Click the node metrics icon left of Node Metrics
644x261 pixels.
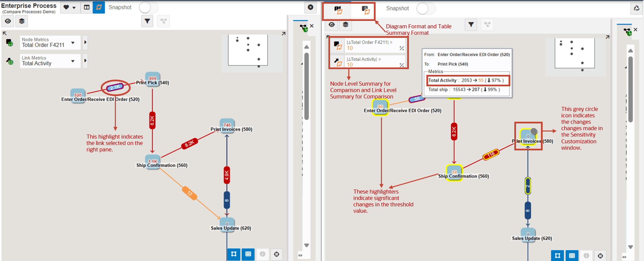point(10,43)
